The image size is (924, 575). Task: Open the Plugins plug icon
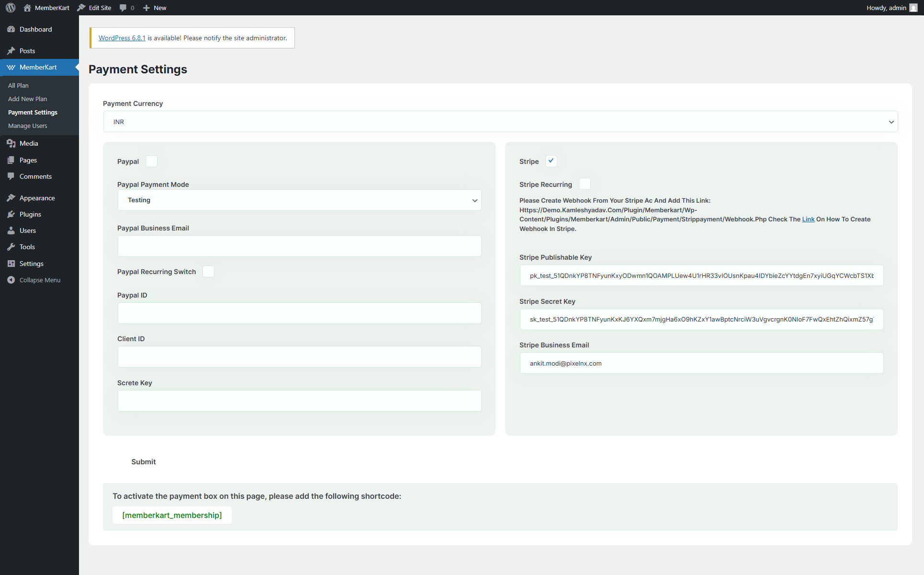[x=11, y=214]
